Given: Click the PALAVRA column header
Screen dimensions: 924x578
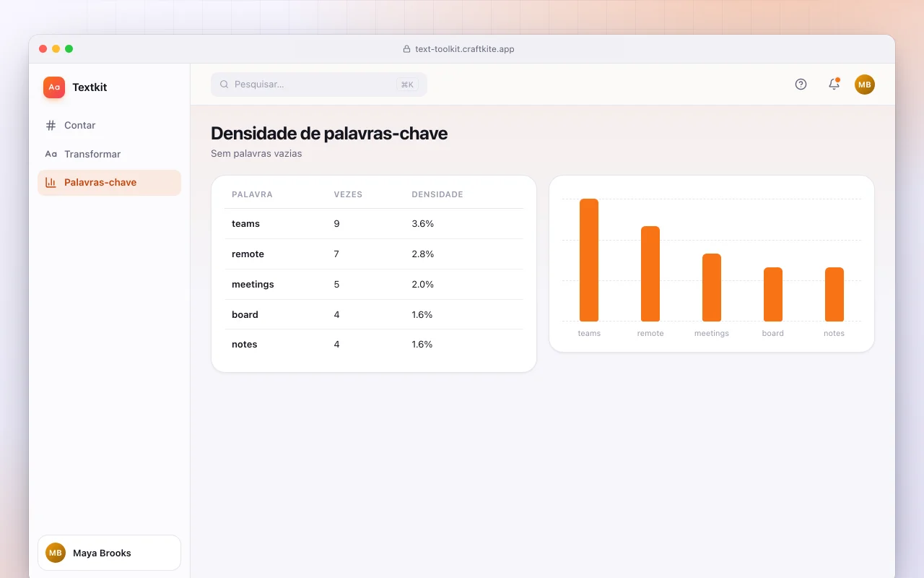Looking at the screenshot, I should coord(252,194).
